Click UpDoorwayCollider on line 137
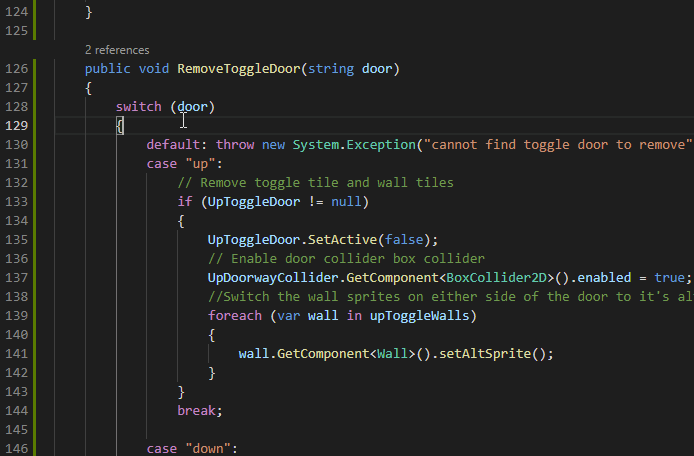This screenshot has width=694, height=456. 273,278
